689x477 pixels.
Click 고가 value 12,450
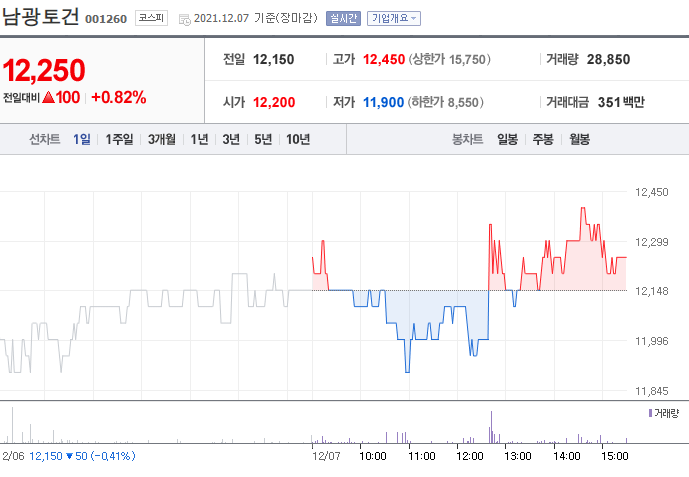tap(384, 59)
